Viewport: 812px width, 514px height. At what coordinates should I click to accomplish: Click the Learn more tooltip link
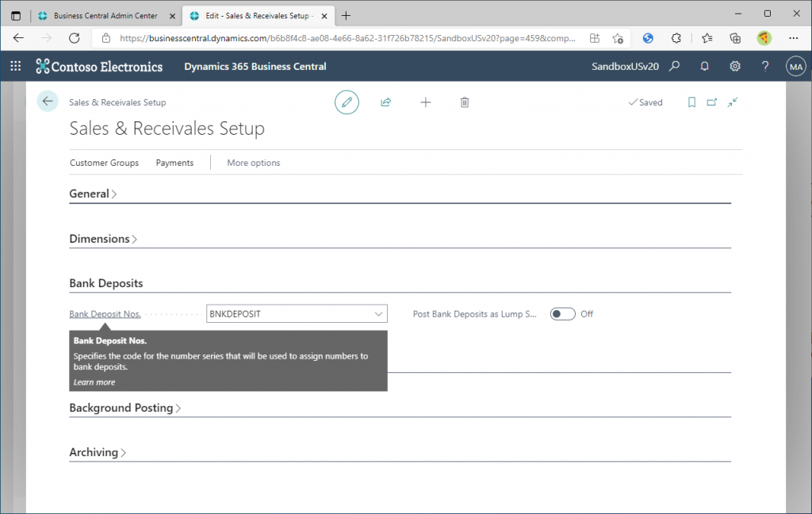tap(94, 382)
